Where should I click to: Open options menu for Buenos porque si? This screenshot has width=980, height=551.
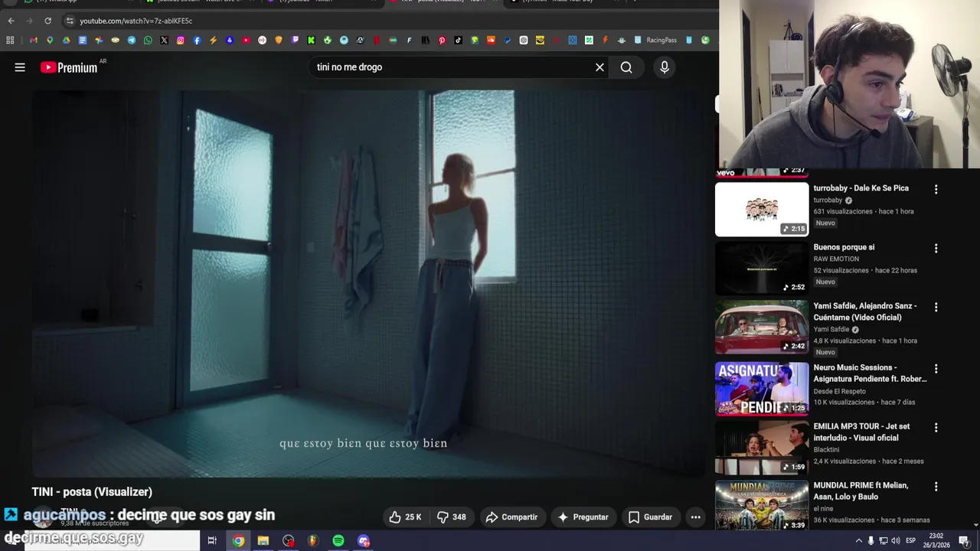(x=936, y=248)
